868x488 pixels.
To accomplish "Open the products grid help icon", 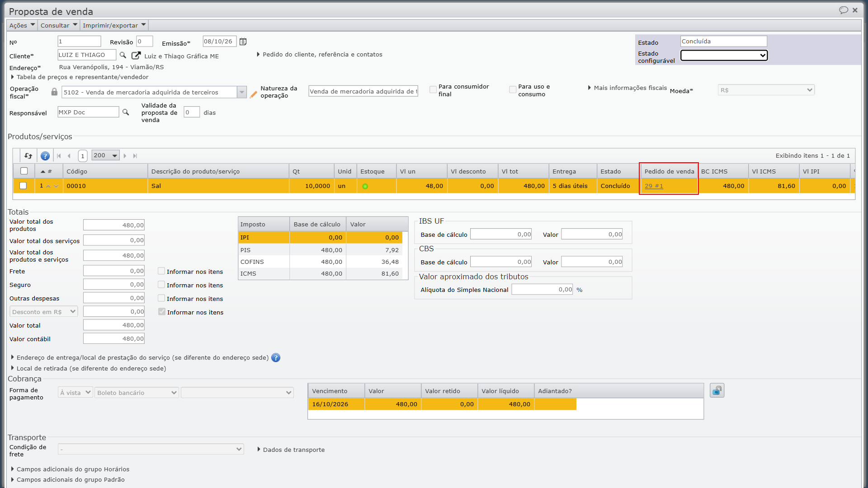I will tap(45, 156).
